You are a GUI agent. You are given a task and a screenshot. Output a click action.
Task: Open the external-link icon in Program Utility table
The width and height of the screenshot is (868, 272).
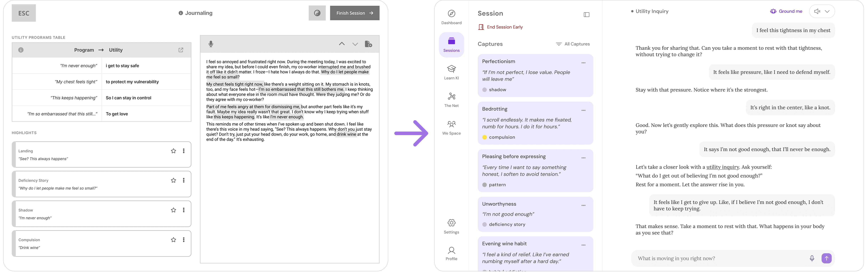181,50
